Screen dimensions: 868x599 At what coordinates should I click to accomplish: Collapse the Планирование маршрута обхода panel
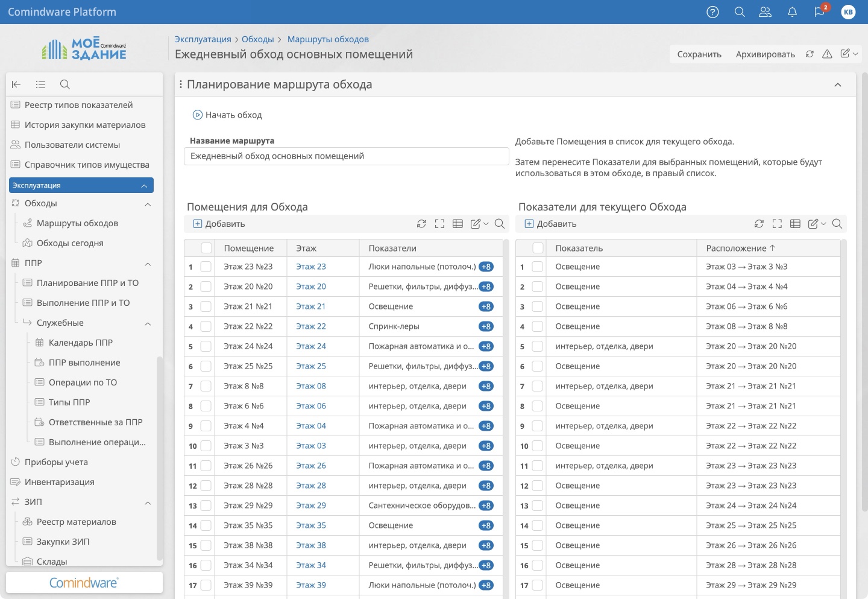click(837, 85)
